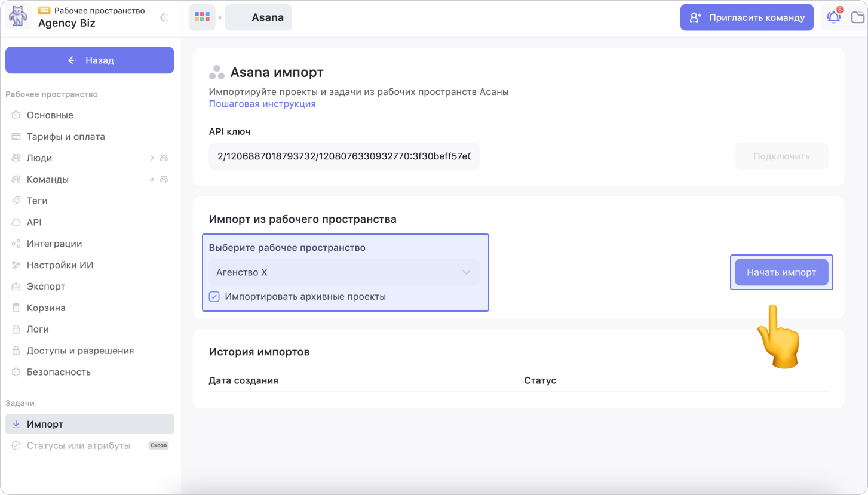Click the workspace avatar logo
The height and width of the screenshot is (495, 868).
point(18,17)
